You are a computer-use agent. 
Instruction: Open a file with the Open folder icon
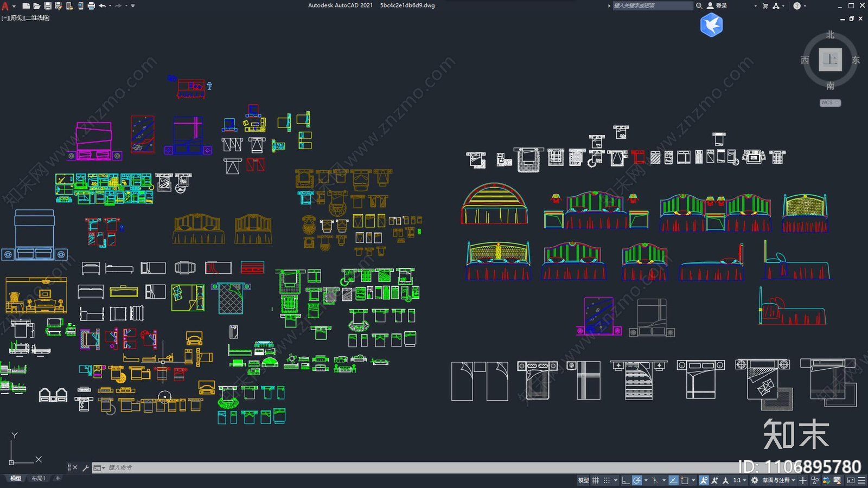pyautogui.click(x=37, y=6)
